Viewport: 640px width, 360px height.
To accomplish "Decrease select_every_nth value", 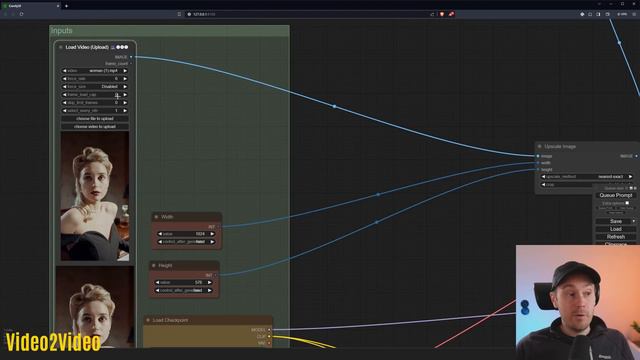I will click(x=64, y=111).
